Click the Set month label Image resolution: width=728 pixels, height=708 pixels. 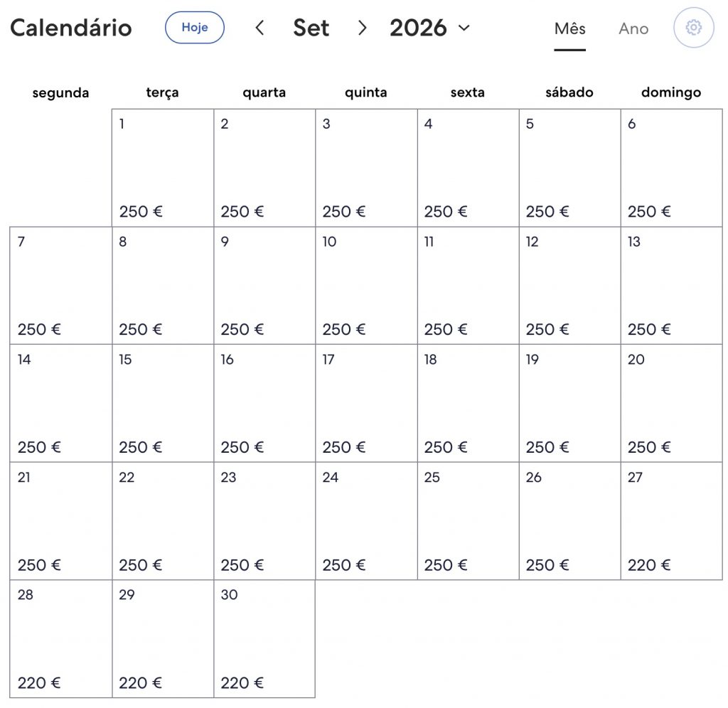coord(311,28)
